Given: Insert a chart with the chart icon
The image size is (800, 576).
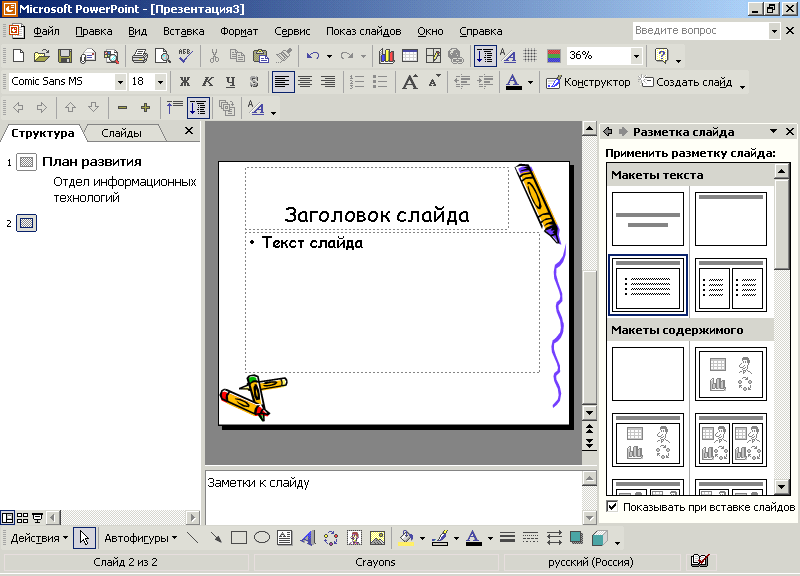Looking at the screenshot, I should [387, 56].
